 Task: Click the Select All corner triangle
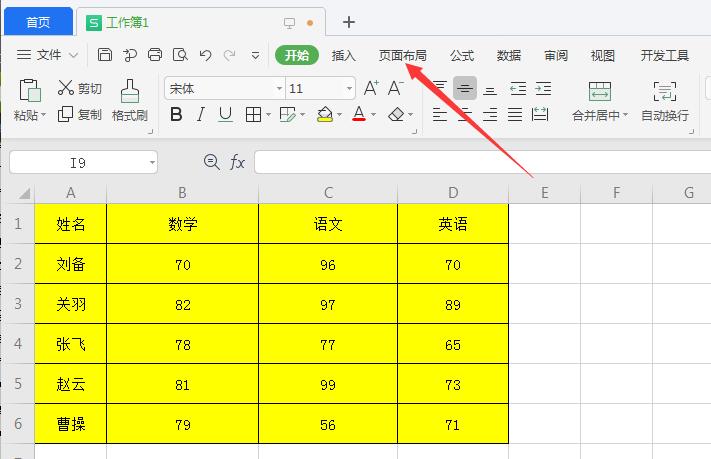[24, 193]
